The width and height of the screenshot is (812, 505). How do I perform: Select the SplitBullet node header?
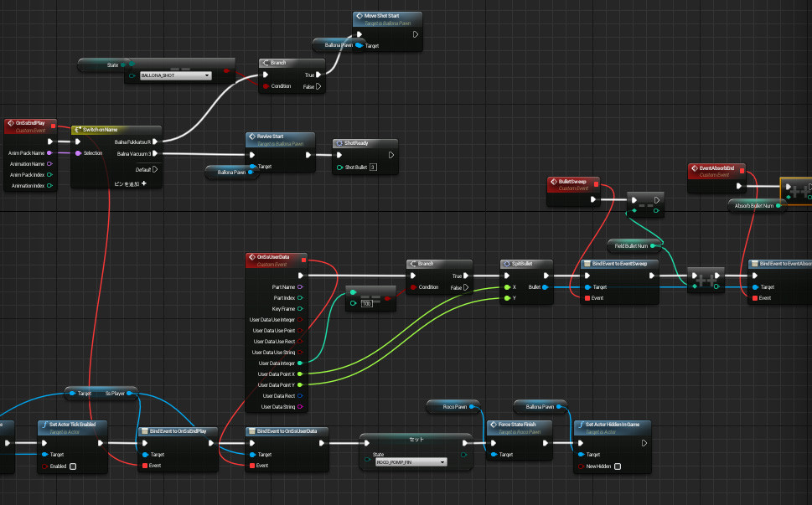tap(526, 264)
